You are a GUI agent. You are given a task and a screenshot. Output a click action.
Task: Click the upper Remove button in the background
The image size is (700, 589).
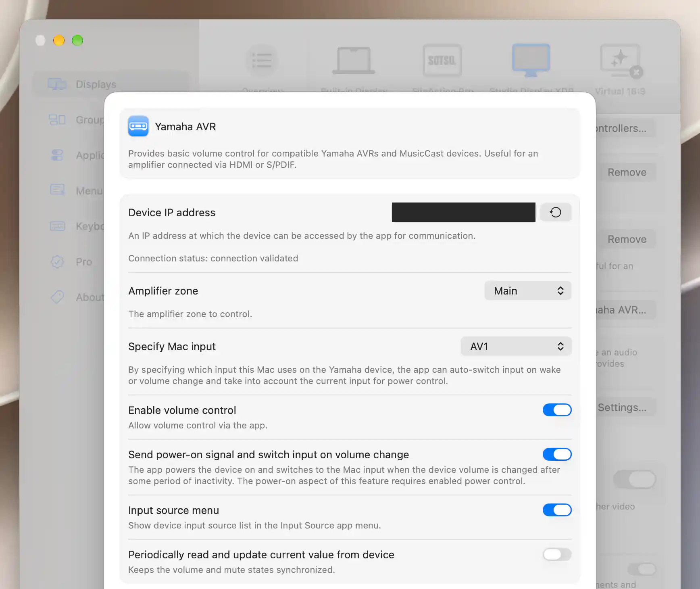(627, 172)
